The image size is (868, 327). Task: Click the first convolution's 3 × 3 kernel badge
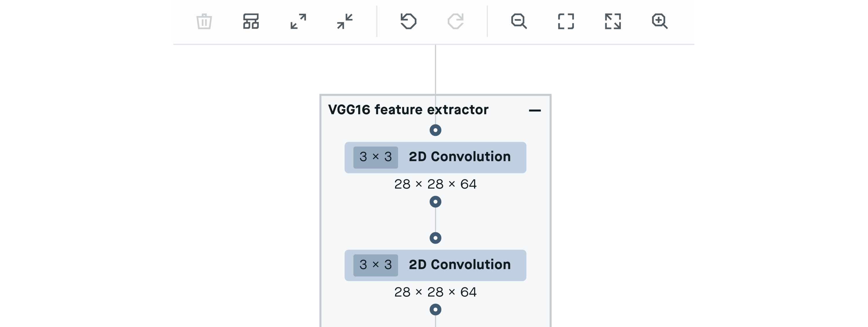tap(375, 157)
